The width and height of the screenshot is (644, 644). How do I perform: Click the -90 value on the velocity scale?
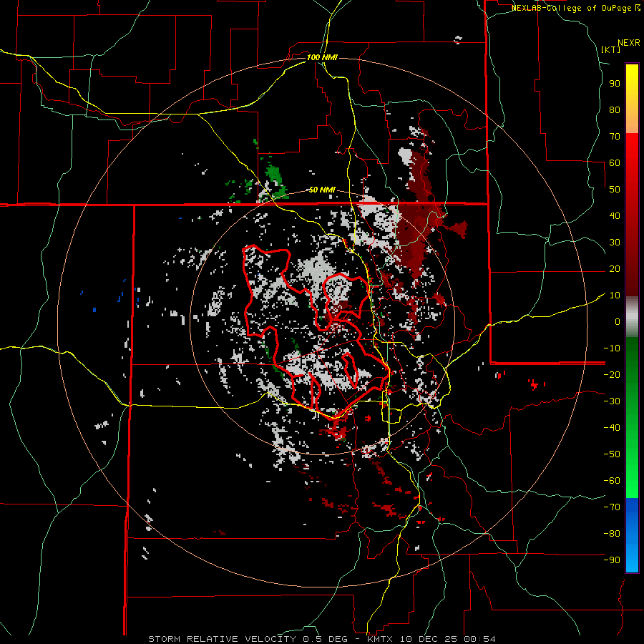612,560
